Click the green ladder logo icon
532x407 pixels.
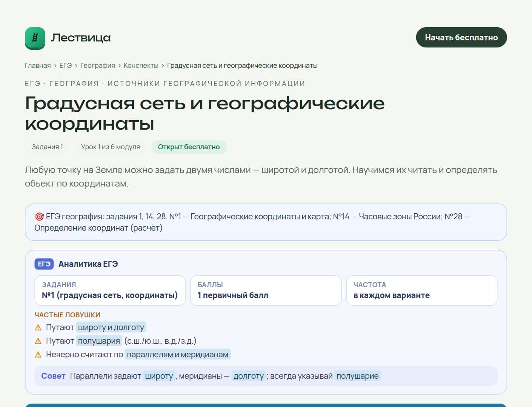click(35, 38)
